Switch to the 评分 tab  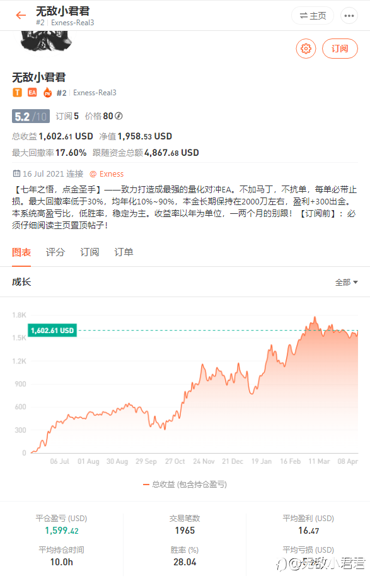(55, 252)
